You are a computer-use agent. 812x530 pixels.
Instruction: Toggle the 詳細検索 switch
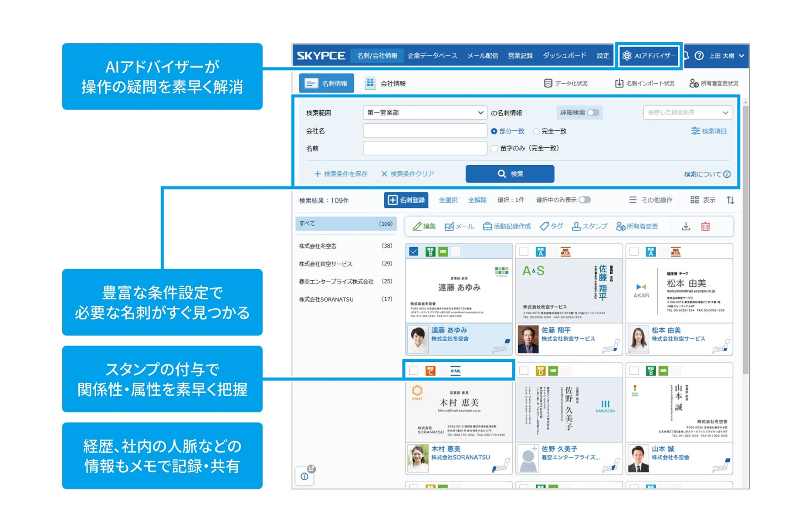(x=593, y=112)
